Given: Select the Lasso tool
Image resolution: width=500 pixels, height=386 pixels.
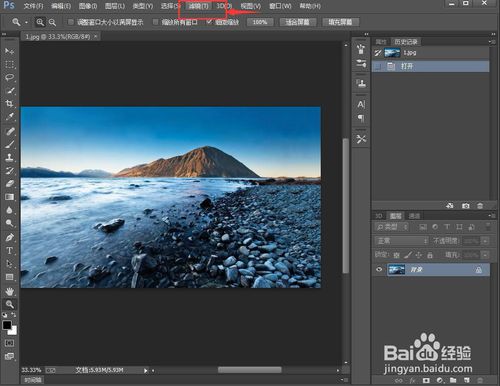Looking at the screenshot, I should pyautogui.click(x=9, y=77).
